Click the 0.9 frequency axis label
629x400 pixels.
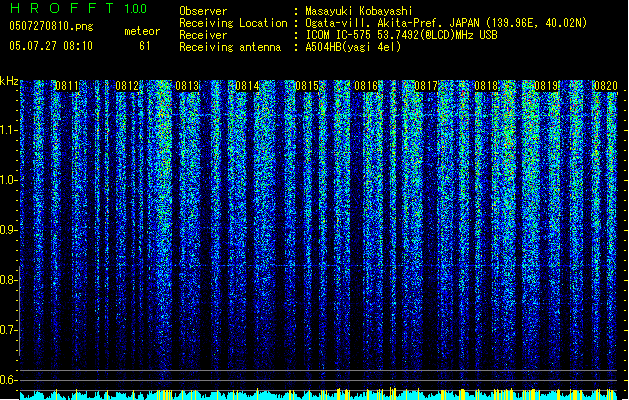point(8,230)
